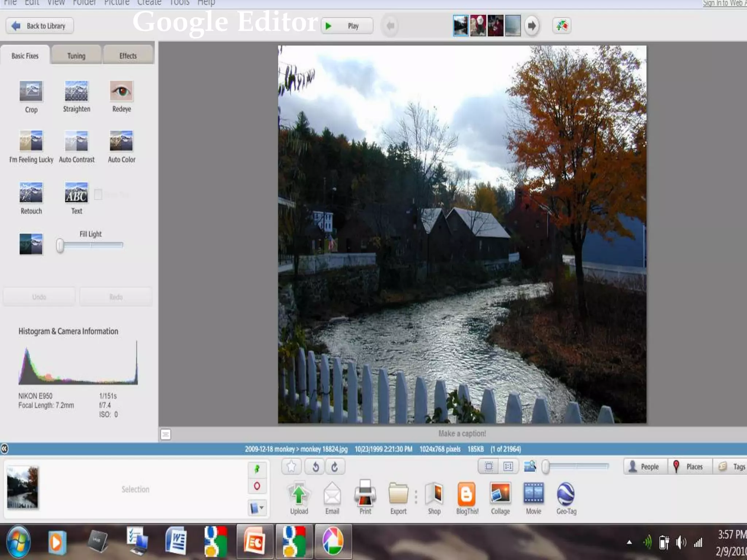
Task: Open the Retouch tool
Action: (x=31, y=192)
